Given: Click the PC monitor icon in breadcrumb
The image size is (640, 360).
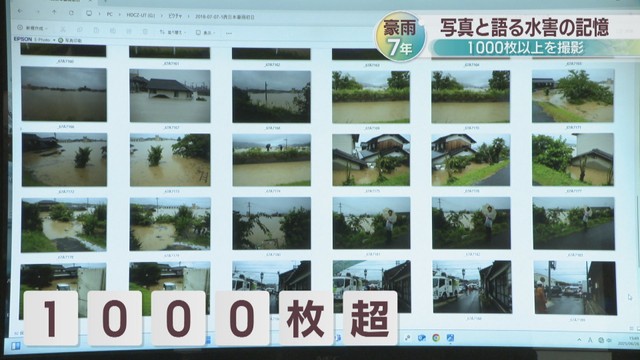Looking at the screenshot, I should click(89, 13).
